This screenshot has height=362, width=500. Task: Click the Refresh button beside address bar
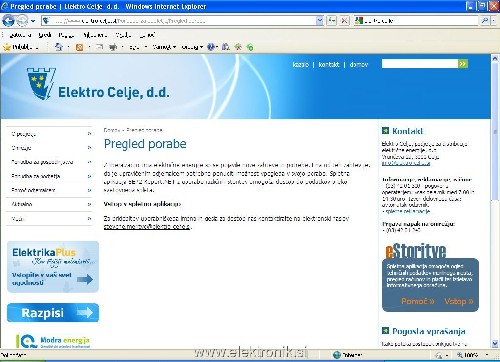pos(331,21)
